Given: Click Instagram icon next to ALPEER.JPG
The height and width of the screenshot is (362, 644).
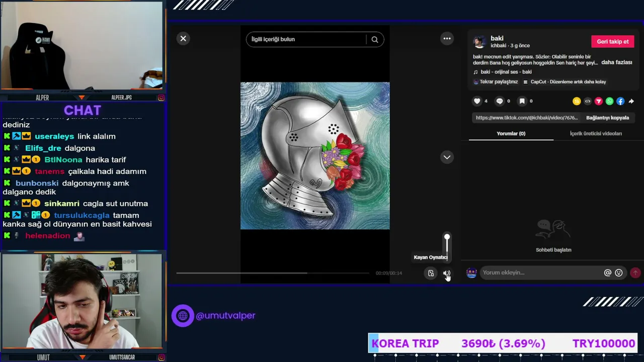Looking at the screenshot, I should [161, 98].
